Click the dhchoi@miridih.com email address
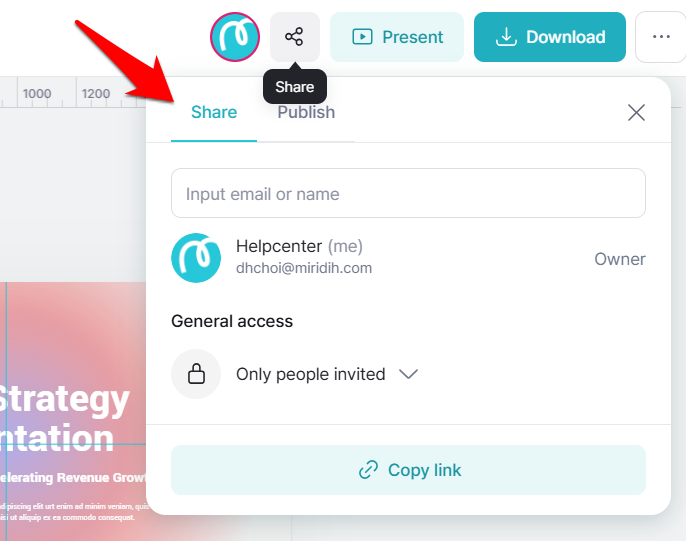686x541 pixels. [x=304, y=268]
